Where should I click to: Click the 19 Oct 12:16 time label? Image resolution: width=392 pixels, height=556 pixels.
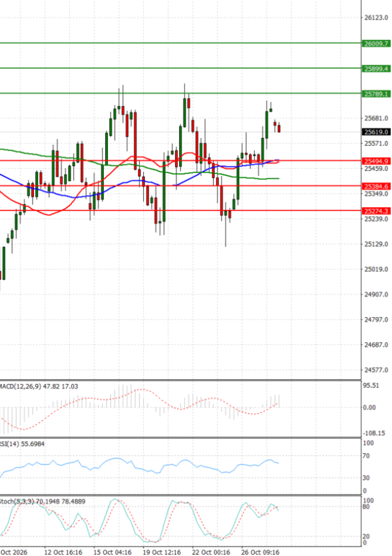coord(161,553)
